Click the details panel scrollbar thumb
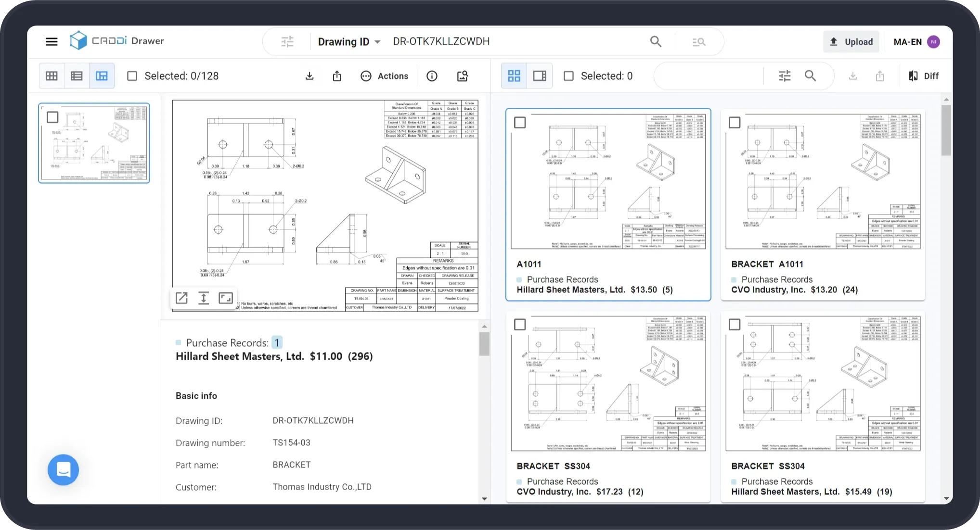Image resolution: width=980 pixels, height=530 pixels. pos(484,344)
